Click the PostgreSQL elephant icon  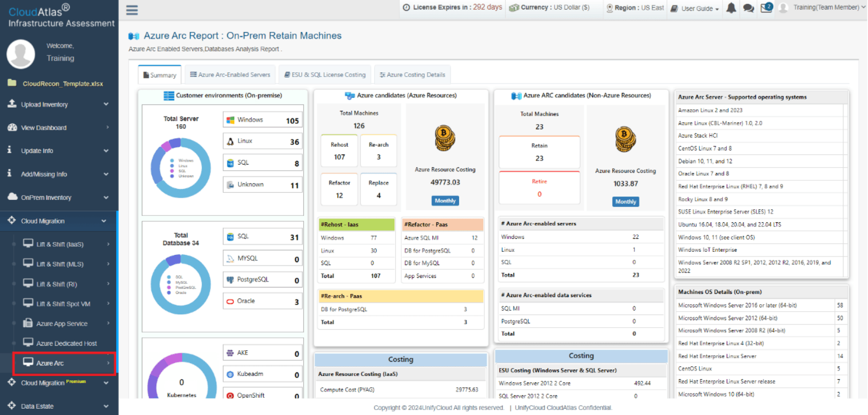click(x=230, y=280)
